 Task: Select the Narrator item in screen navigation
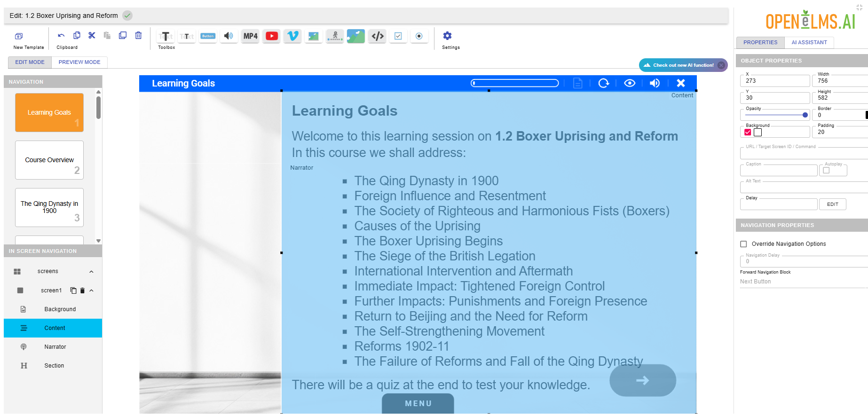point(53,347)
